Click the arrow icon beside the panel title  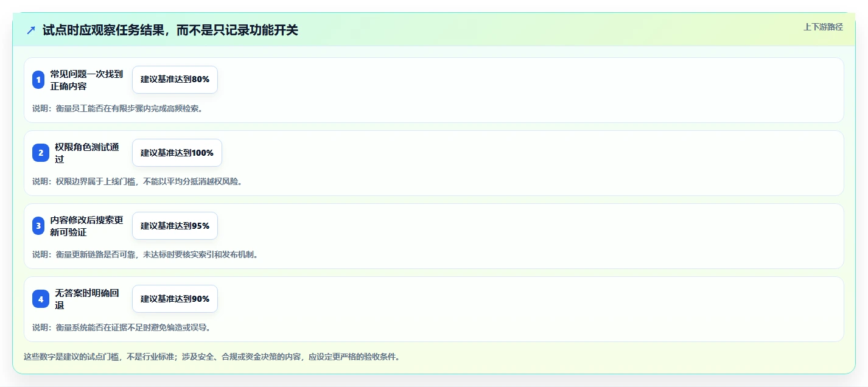31,30
